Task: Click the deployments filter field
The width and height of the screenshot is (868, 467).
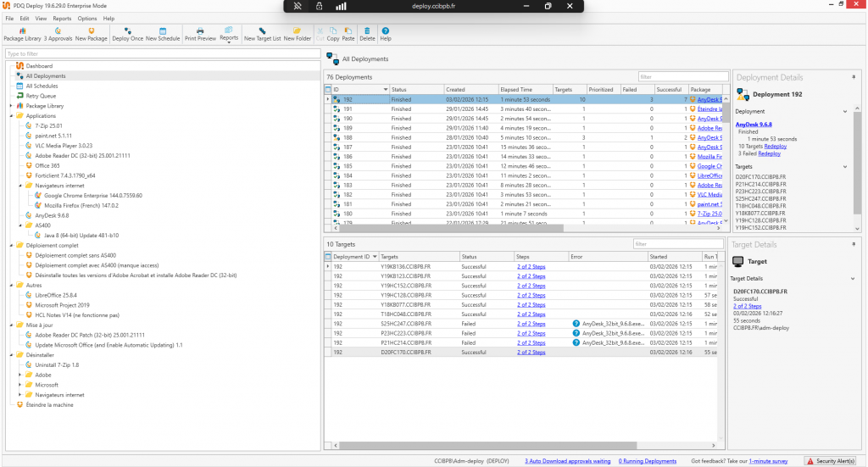Action: [x=683, y=77]
